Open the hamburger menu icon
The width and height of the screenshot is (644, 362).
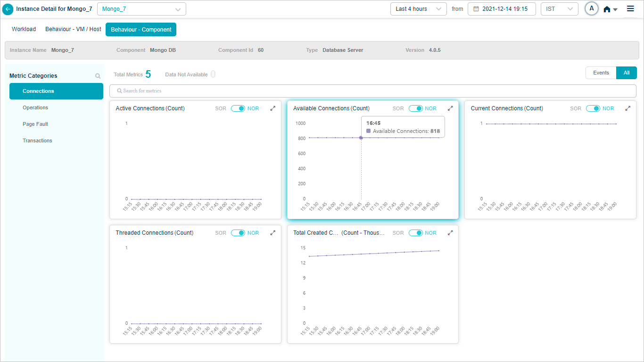(630, 8)
